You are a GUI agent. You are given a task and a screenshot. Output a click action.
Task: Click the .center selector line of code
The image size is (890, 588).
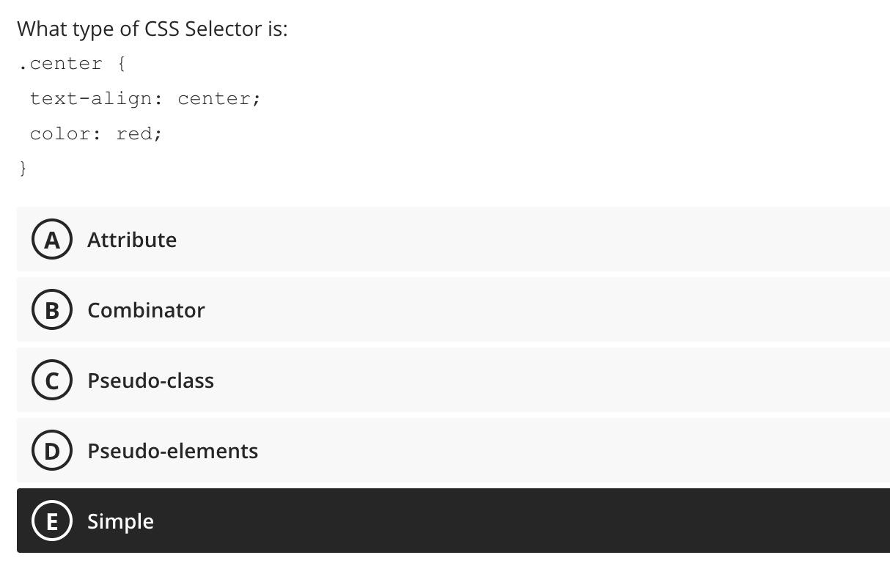pyautogui.click(x=71, y=64)
